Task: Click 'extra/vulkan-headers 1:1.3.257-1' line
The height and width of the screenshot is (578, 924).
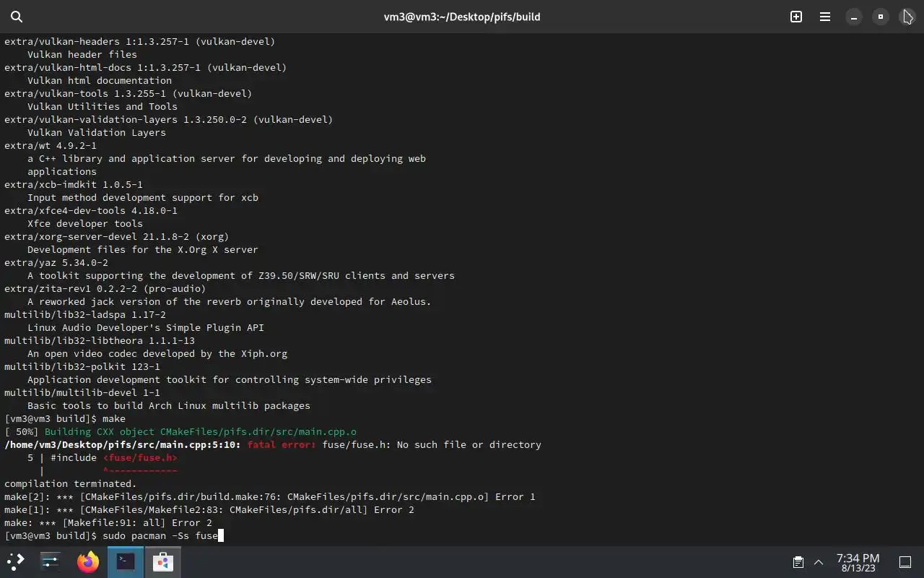Action: point(139,41)
